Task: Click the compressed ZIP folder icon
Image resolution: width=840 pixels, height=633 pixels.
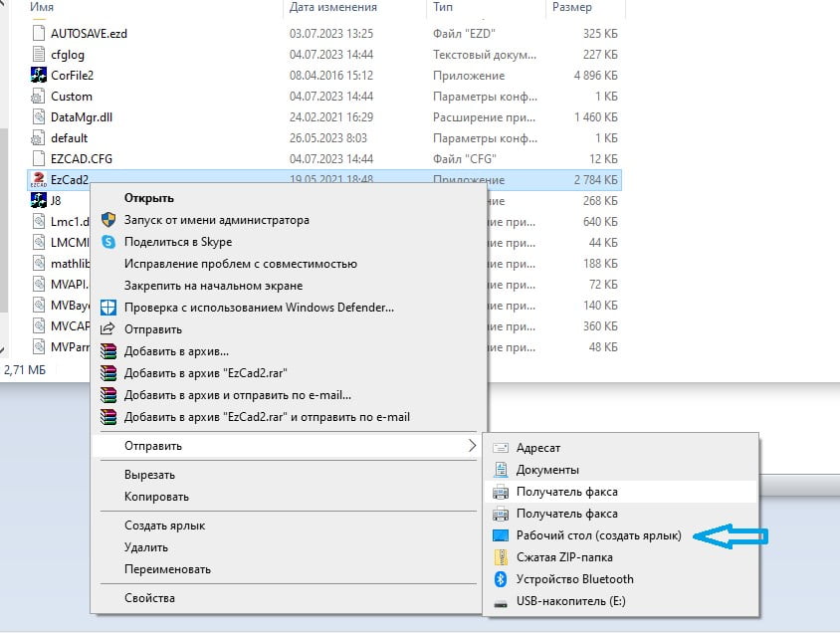Action: coord(501,557)
